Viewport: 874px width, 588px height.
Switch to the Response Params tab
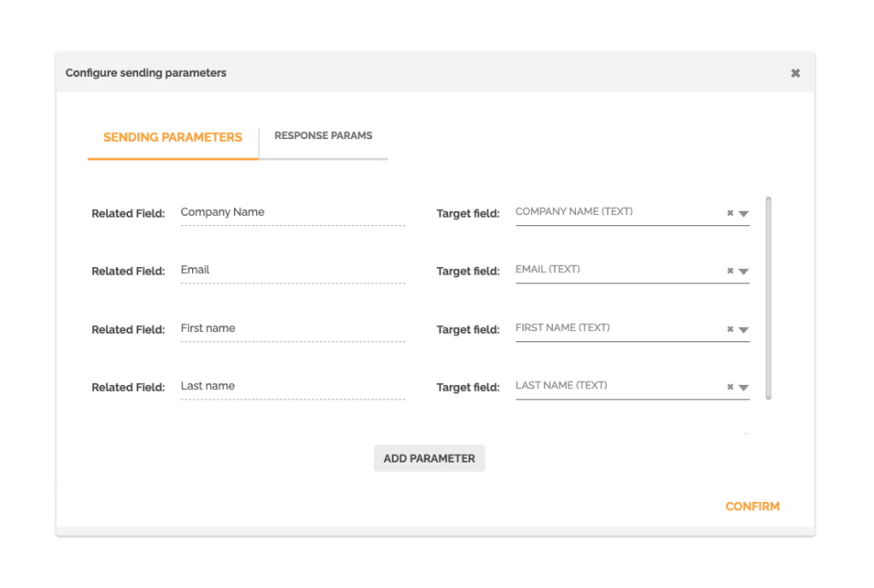click(323, 136)
